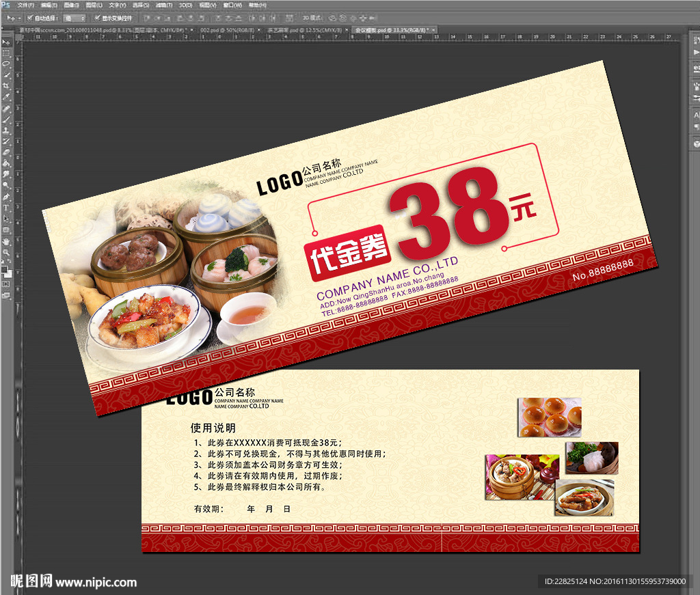Click the baked buns photo on voucher back
This screenshot has height=595, width=700.
click(x=550, y=417)
